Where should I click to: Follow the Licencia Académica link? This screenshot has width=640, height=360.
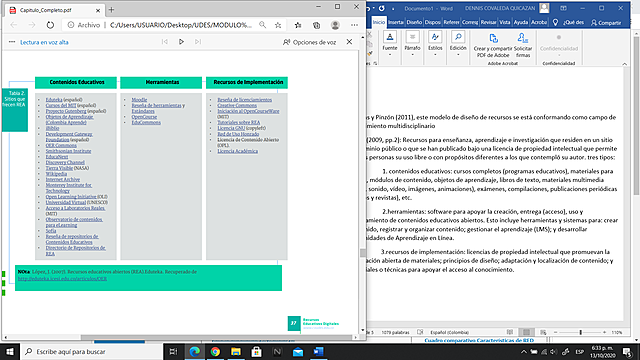tap(238, 151)
